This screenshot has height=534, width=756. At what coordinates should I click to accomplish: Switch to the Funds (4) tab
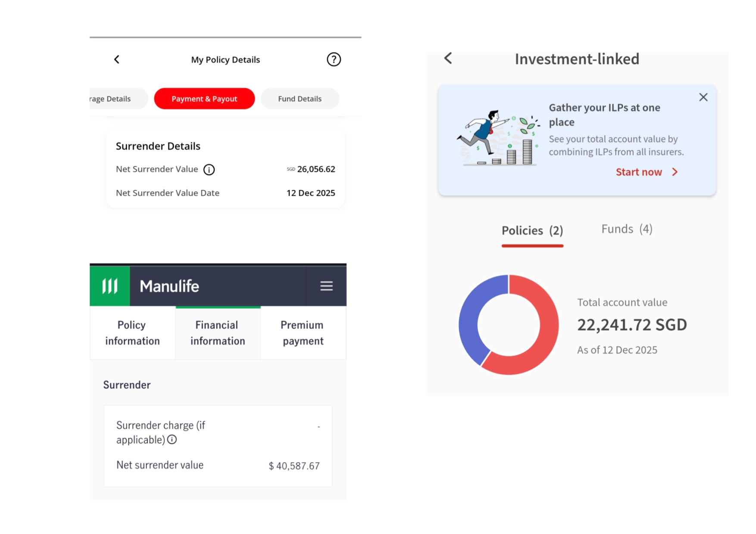click(x=627, y=229)
